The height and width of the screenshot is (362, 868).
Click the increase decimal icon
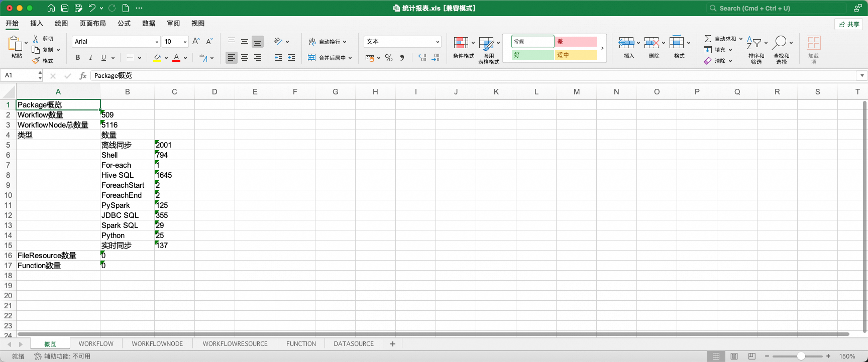pyautogui.click(x=422, y=58)
